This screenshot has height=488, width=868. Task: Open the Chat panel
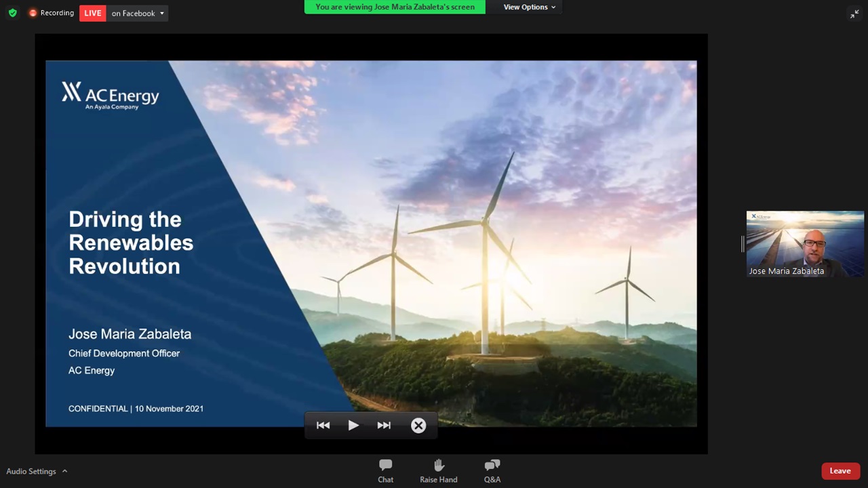tap(385, 470)
